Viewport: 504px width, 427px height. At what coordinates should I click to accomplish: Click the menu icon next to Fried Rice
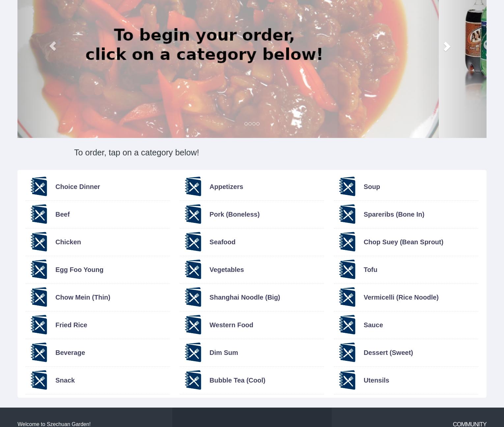click(39, 325)
